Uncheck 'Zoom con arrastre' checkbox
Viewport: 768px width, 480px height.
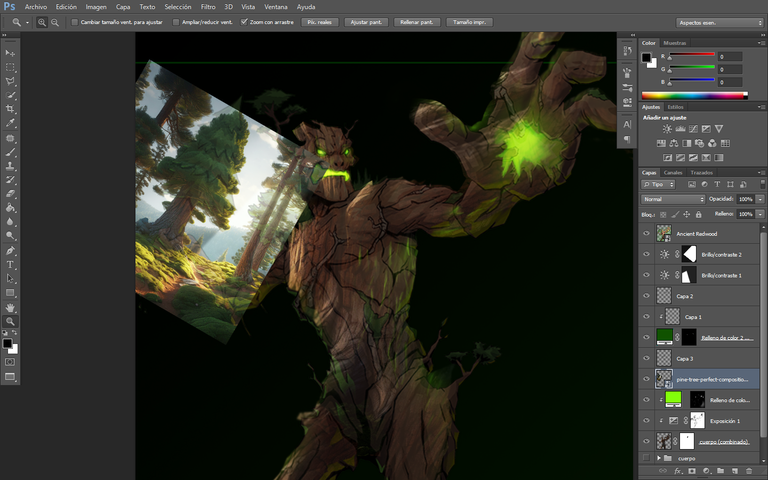tap(244, 22)
